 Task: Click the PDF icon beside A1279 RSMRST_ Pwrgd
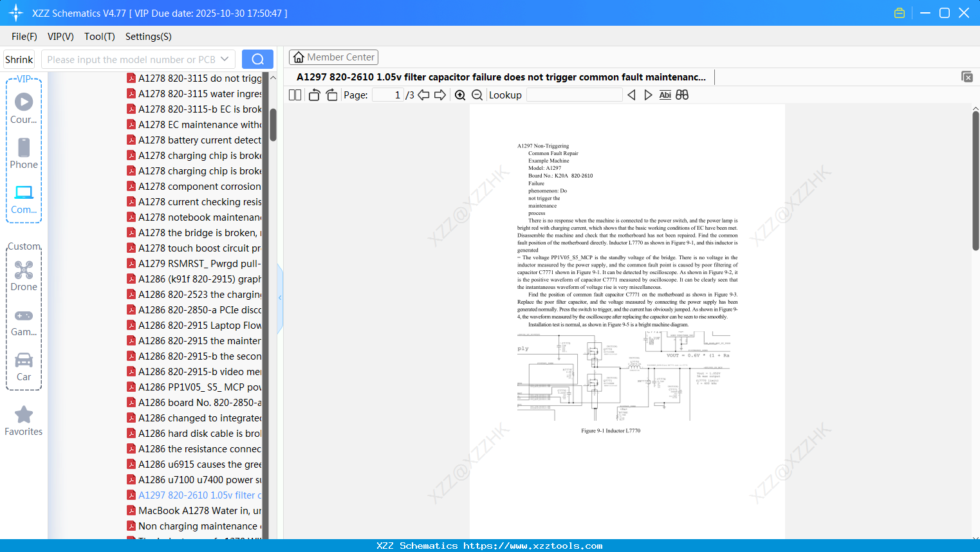coord(131,263)
